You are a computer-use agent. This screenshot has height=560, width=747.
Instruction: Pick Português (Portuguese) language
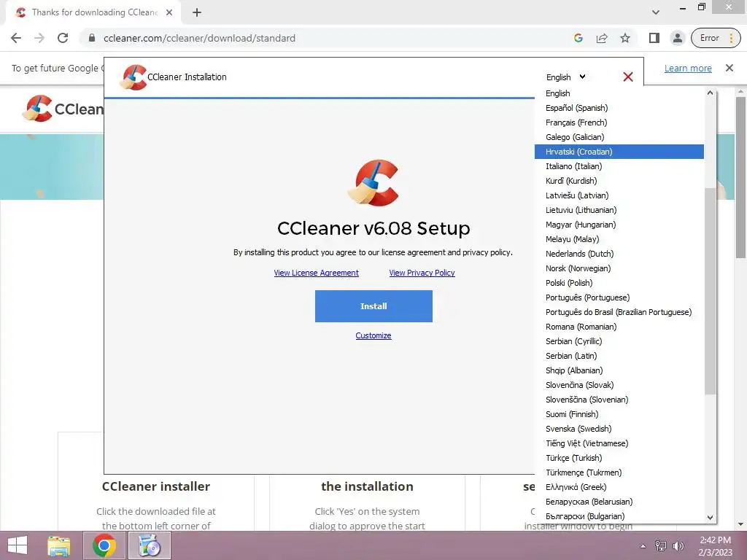[619, 297]
